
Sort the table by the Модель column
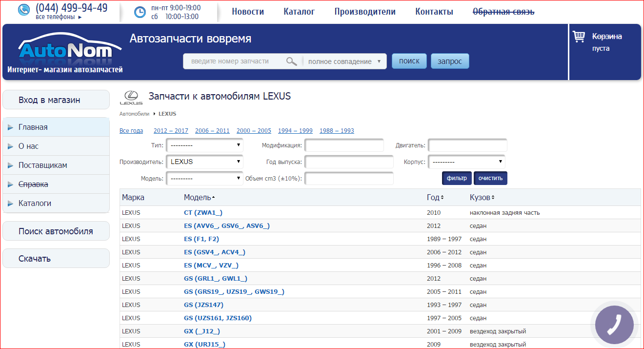[199, 197]
